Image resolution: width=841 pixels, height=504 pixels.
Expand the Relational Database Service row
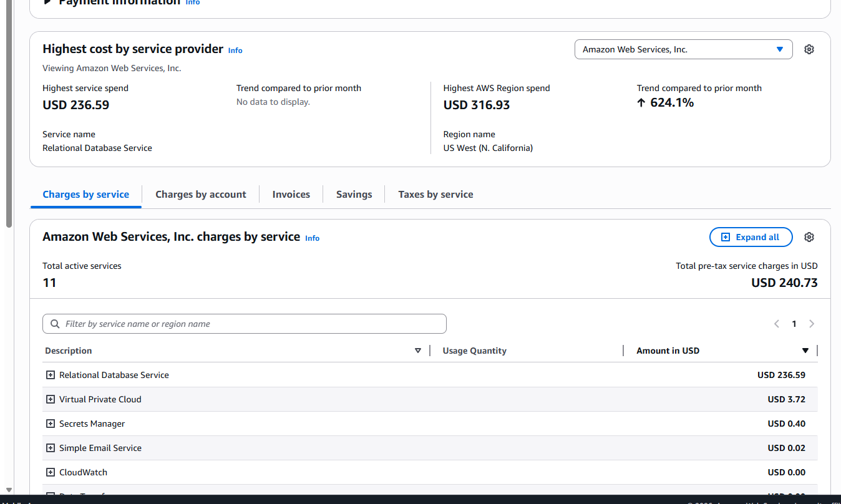51,375
